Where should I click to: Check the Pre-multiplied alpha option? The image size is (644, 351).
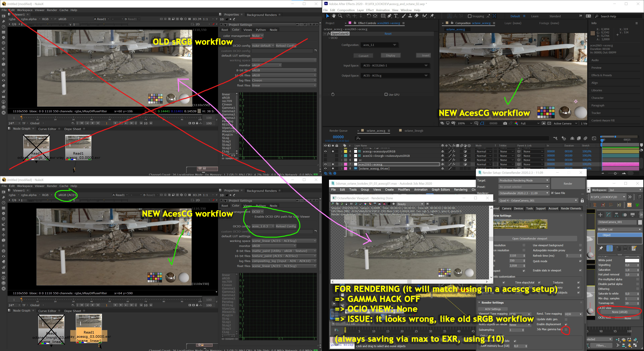[x=637, y=279]
